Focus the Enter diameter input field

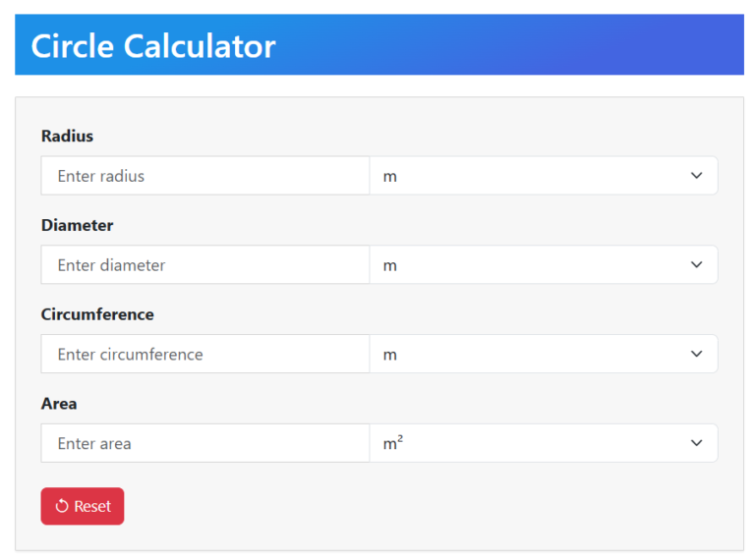205,264
